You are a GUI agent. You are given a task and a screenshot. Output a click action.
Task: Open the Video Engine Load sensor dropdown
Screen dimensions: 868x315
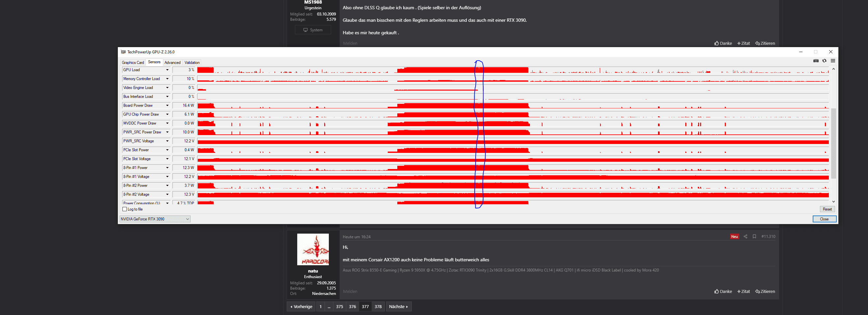coord(167,88)
